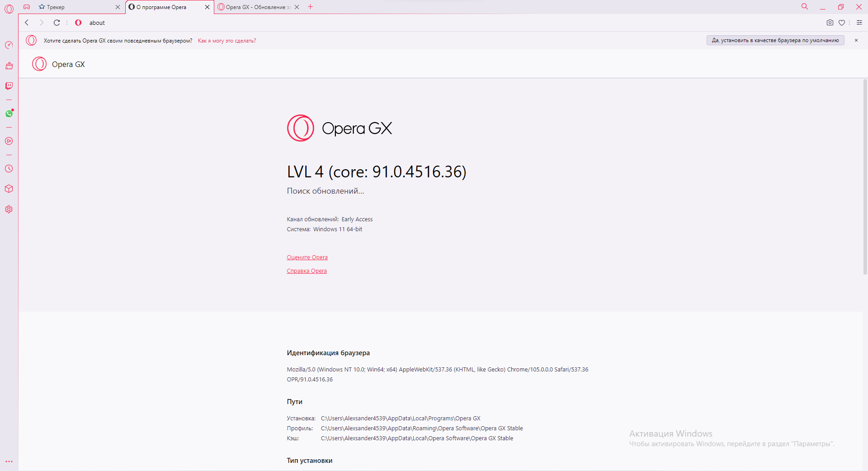Click the LVL 4 core version heading
Viewport: 868px width, 471px height.
pyautogui.click(x=377, y=172)
